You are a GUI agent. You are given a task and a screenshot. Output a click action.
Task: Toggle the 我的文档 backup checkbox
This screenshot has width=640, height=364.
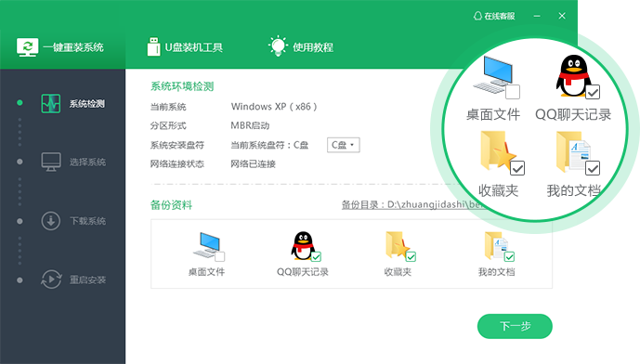[509, 256]
